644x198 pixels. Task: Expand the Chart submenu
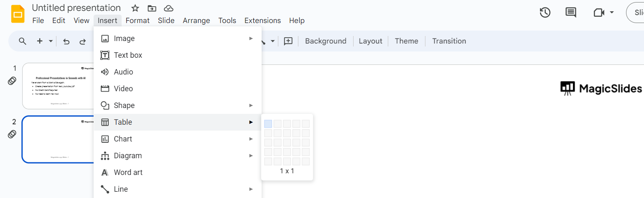[251, 139]
